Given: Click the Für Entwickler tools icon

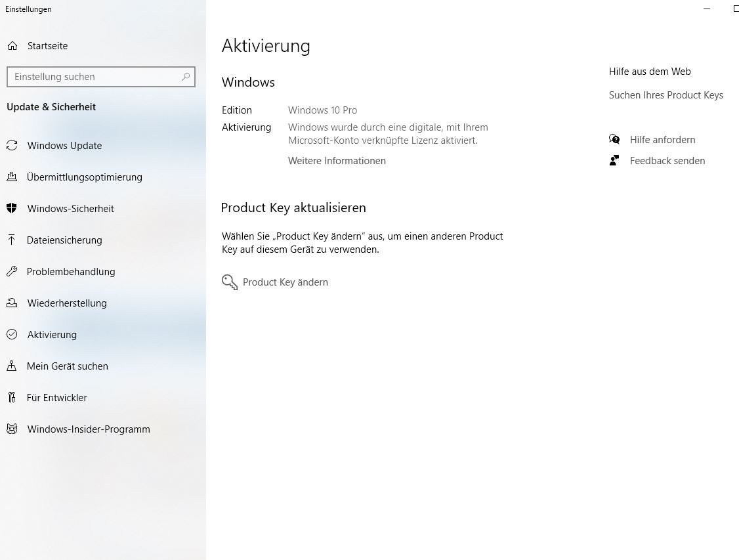Looking at the screenshot, I should (12, 397).
